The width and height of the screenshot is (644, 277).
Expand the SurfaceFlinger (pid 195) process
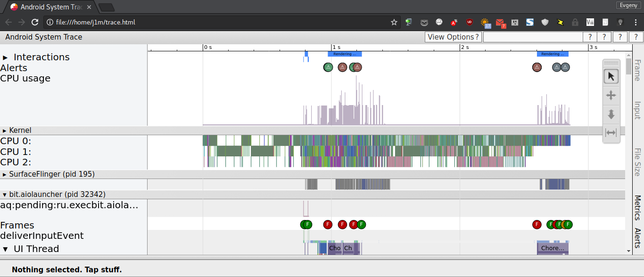pos(5,174)
